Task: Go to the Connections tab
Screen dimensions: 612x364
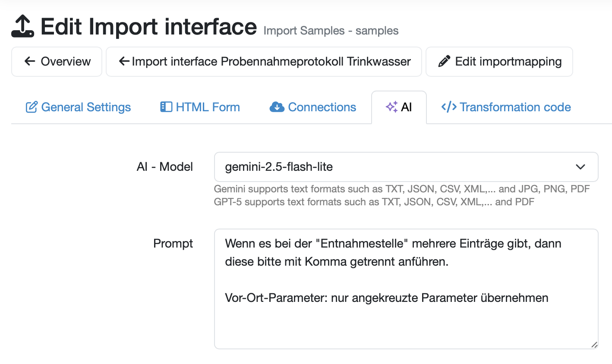Action: pos(322,107)
